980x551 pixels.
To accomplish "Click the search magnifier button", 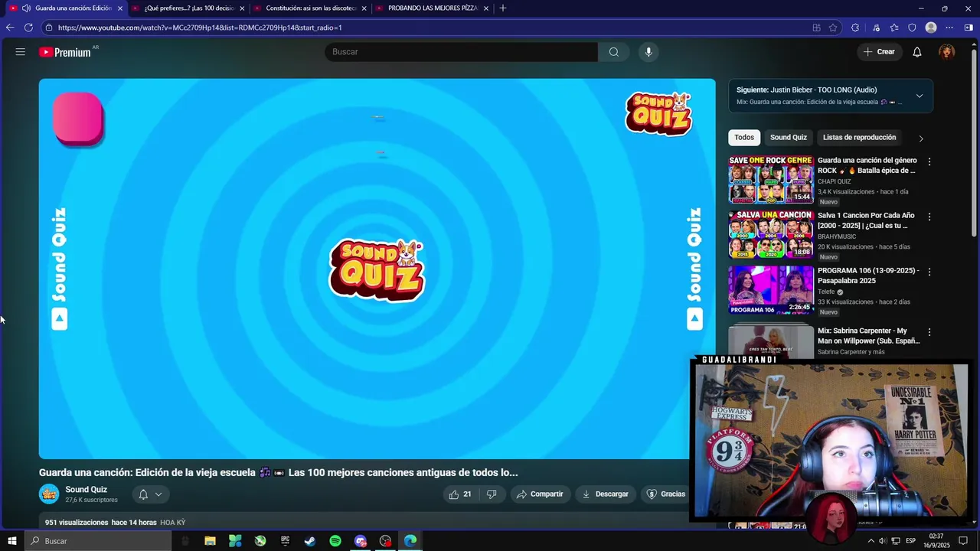I will (x=614, y=52).
